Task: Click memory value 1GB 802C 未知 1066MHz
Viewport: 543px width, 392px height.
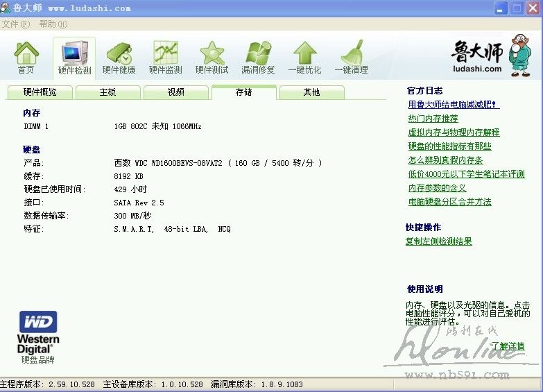Action: click(157, 126)
